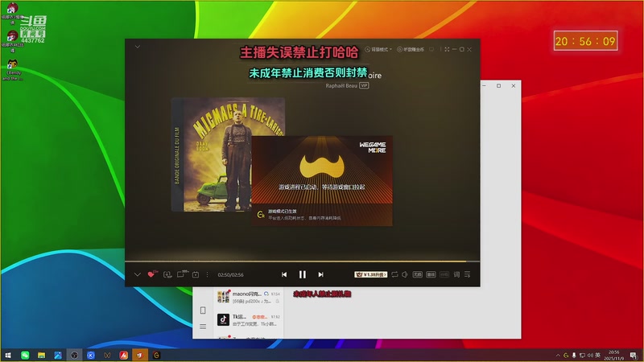Collapse the player with bottom-left chevron
Viewport: 644px width, 362px height.
[137, 274]
